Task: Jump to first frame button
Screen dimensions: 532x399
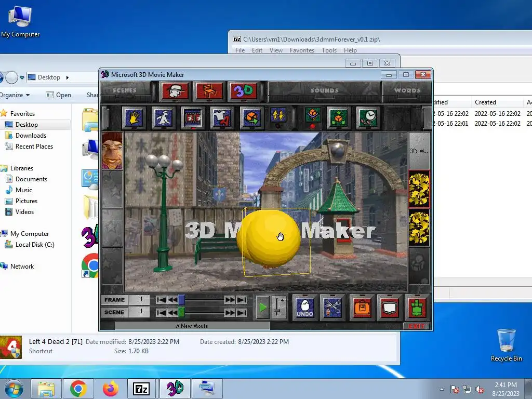Action: [x=161, y=300]
